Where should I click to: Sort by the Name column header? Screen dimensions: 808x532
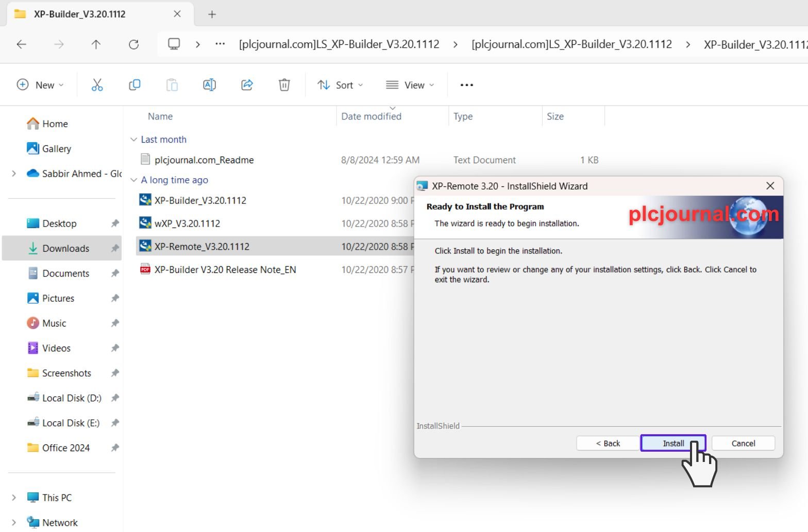pos(160,116)
